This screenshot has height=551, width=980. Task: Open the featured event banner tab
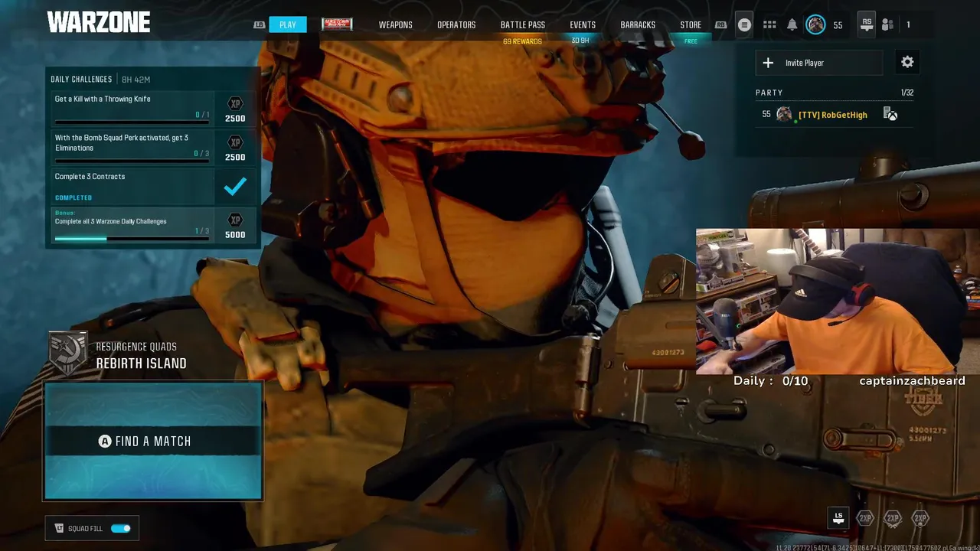(337, 24)
